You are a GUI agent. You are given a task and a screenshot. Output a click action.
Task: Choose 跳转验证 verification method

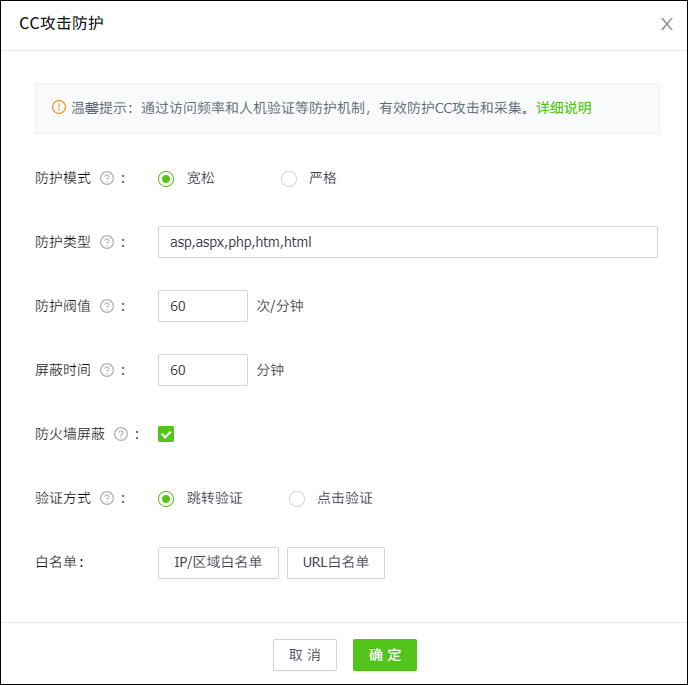click(166, 498)
